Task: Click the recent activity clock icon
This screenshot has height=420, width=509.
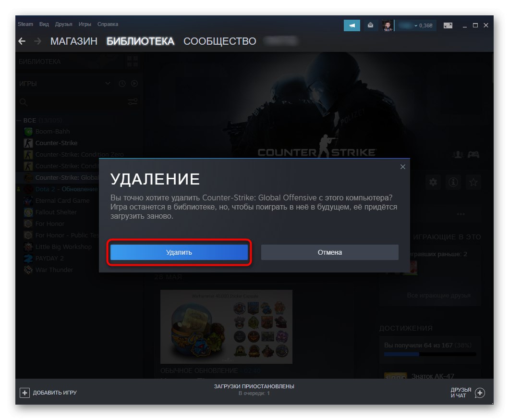Action: click(x=122, y=84)
